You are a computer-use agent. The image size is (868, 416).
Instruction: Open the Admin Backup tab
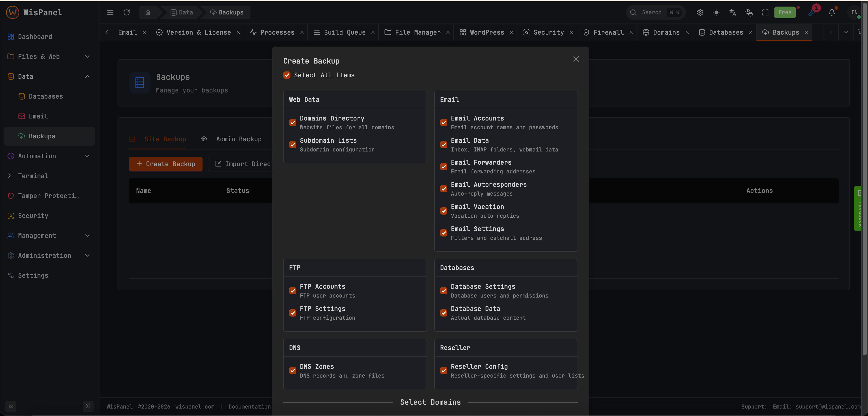(231, 139)
